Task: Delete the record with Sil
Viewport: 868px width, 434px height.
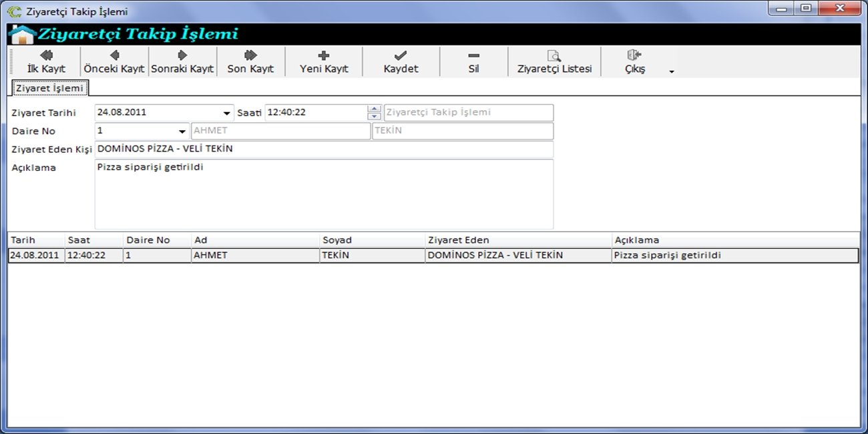Action: pyautogui.click(x=473, y=61)
